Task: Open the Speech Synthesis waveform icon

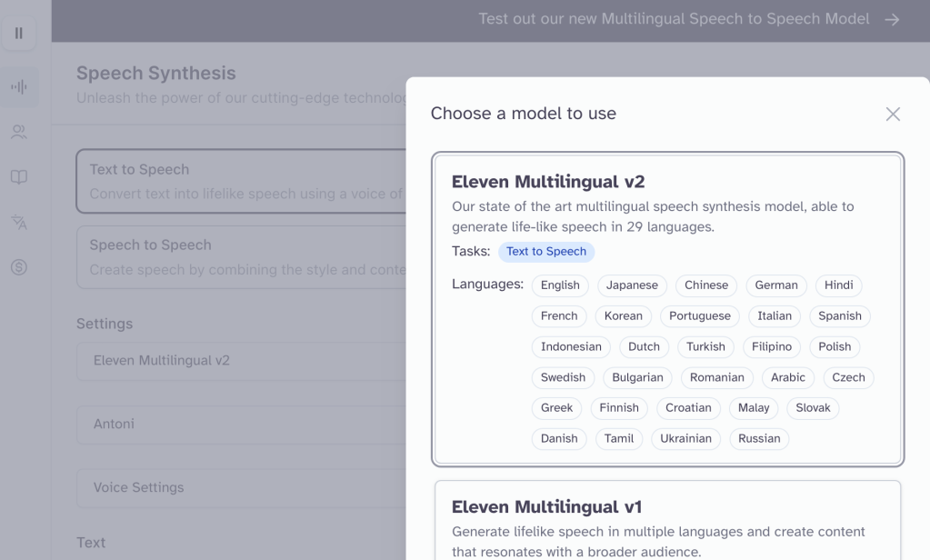Action: [x=19, y=87]
